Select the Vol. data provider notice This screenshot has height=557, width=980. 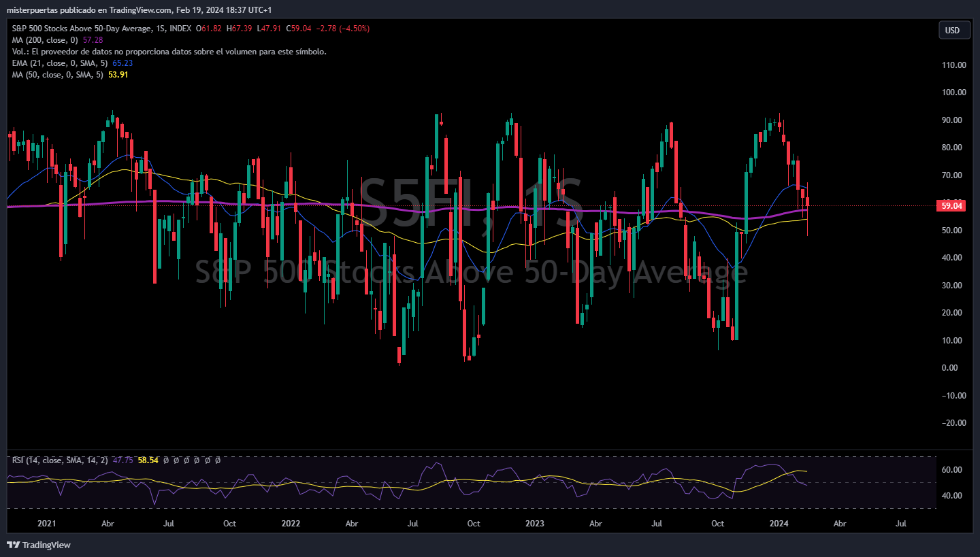pos(169,52)
